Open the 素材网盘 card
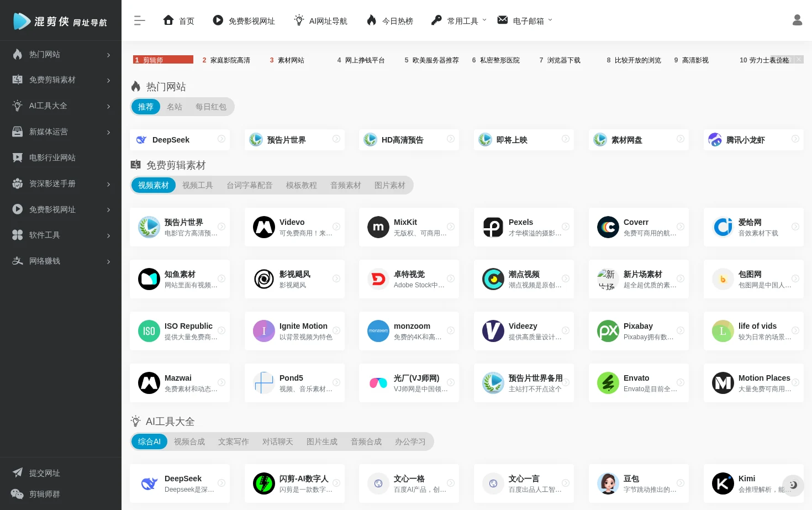This screenshot has height=510, width=812. pyautogui.click(x=639, y=140)
